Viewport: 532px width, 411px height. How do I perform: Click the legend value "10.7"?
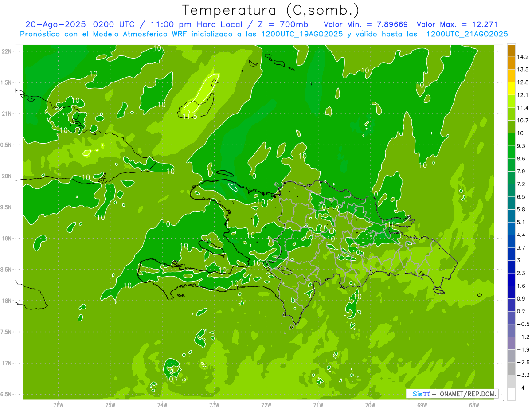pos(523,120)
